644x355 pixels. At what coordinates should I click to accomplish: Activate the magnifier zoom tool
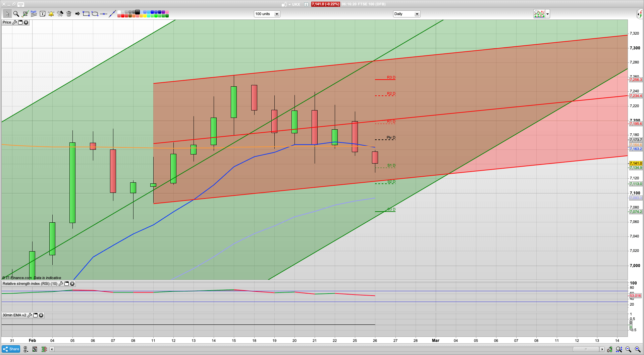pos(16,14)
